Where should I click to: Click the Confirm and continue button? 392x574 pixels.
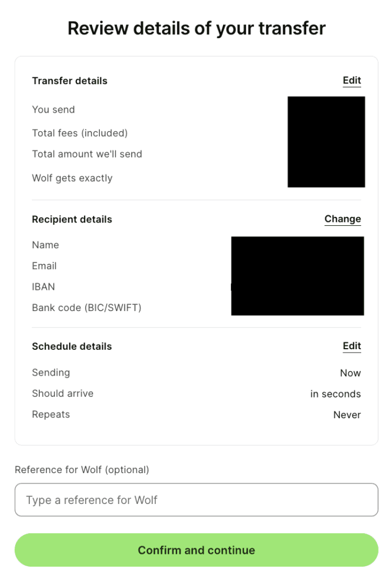[196, 550]
